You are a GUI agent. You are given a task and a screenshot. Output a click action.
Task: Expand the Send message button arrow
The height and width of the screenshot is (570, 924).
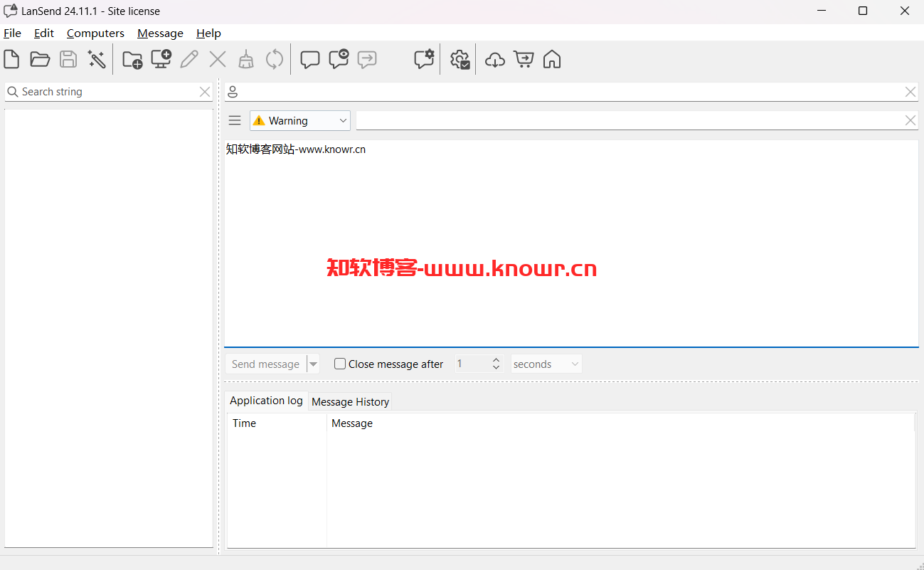[314, 364]
